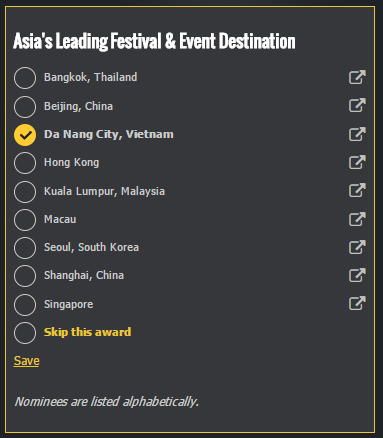The height and width of the screenshot is (438, 383).
Task: Choose the Hong Kong radio button
Action: [x=25, y=163]
